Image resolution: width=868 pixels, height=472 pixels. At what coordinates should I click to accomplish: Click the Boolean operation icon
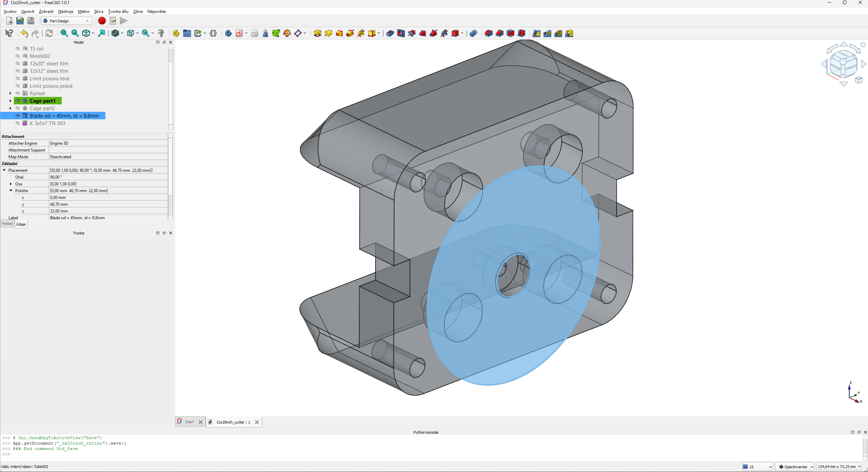click(x=473, y=33)
